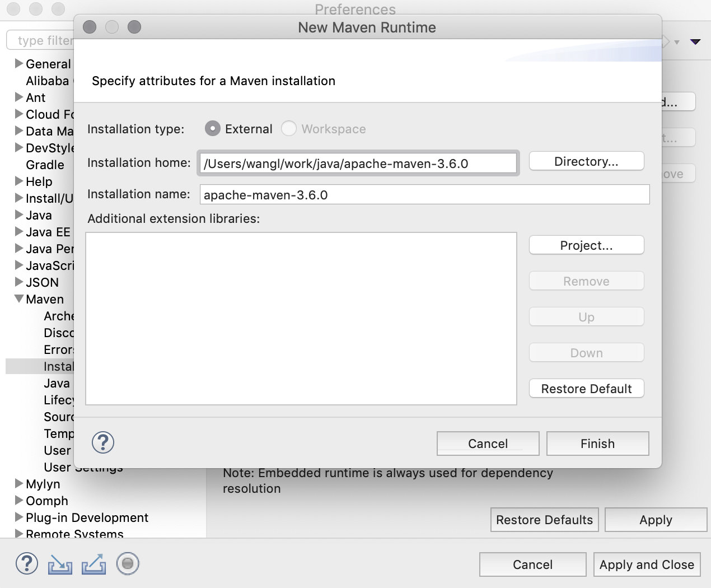Screen dimensions: 711x588
Task: Click the Installation name text field
Action: click(424, 195)
